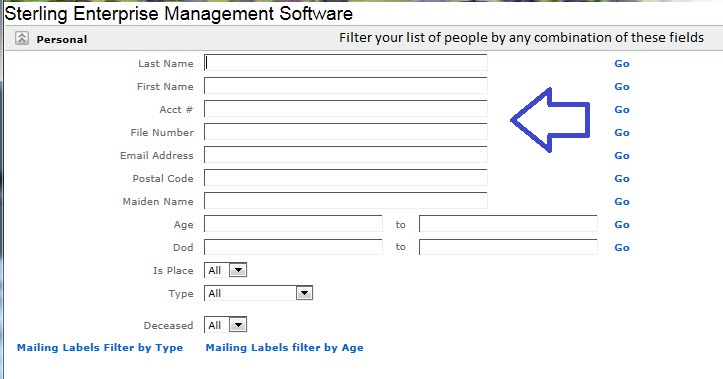Open the Is Place dropdown

coord(225,270)
